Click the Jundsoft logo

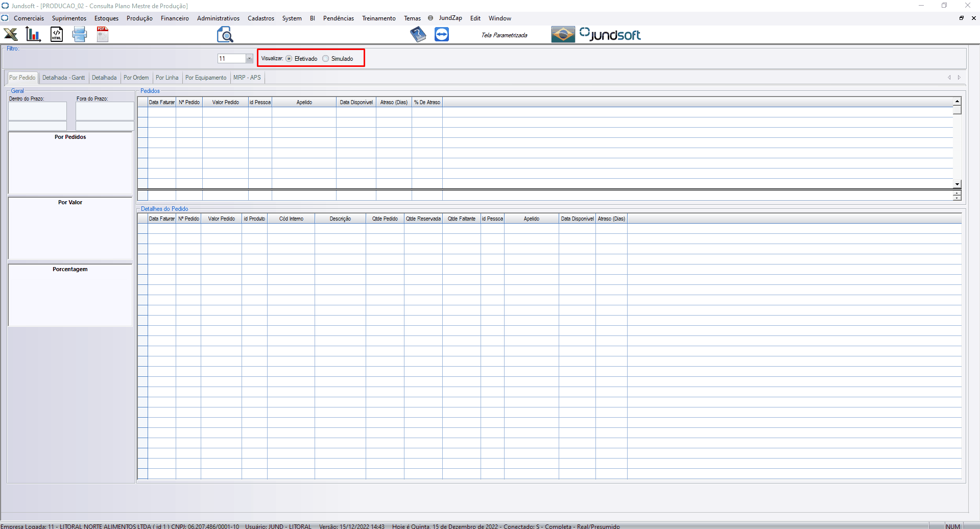(610, 35)
